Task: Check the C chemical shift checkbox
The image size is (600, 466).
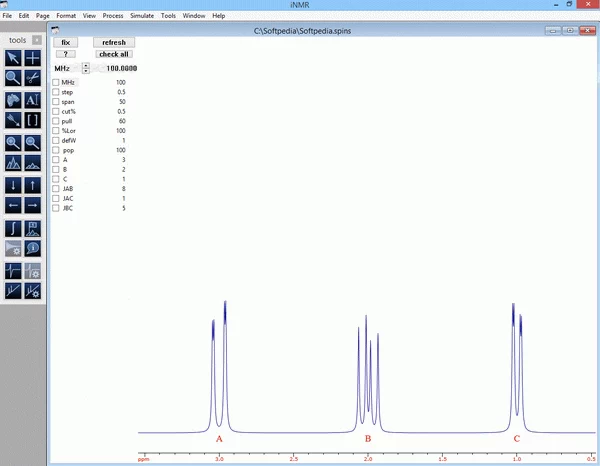Action: 56,179
